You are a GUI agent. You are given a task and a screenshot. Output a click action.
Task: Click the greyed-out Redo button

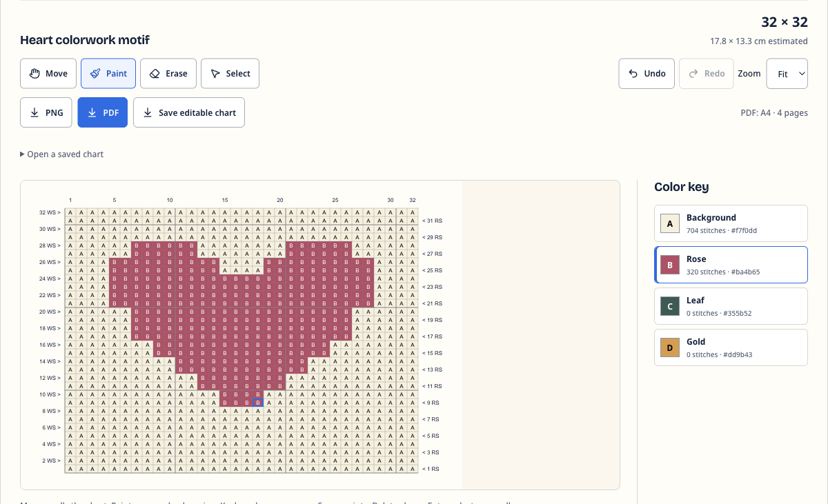(707, 74)
